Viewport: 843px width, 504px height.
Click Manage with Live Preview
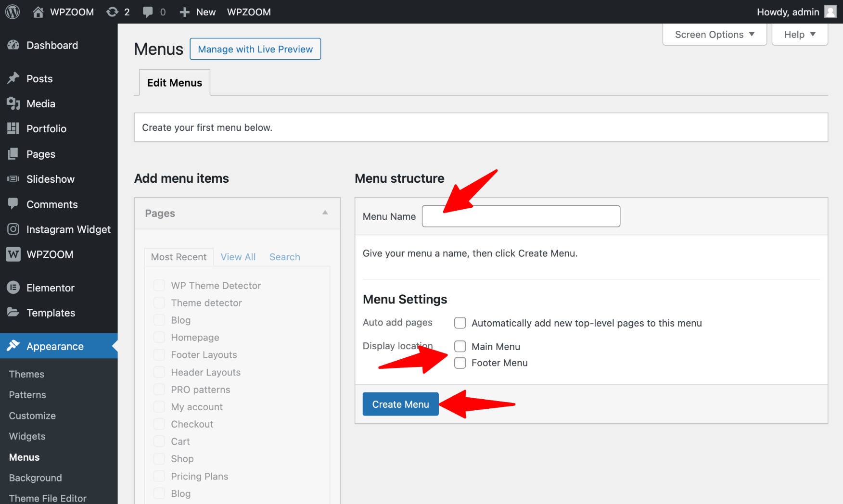tap(255, 49)
